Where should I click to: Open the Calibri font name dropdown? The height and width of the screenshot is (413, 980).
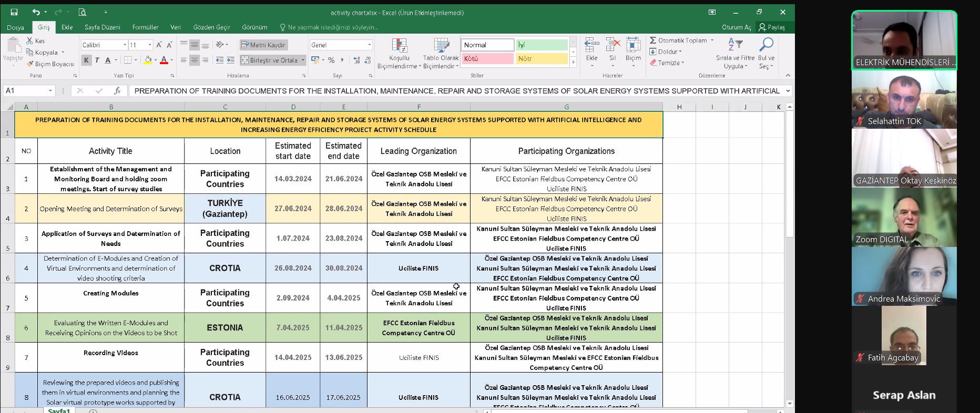click(x=125, y=45)
